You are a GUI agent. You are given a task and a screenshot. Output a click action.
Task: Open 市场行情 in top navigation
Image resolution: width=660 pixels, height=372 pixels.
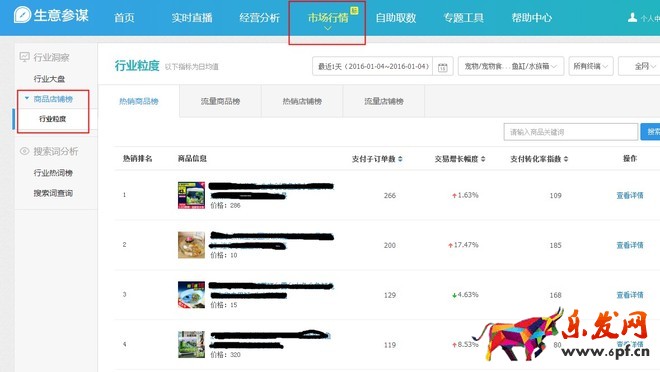pos(328,18)
